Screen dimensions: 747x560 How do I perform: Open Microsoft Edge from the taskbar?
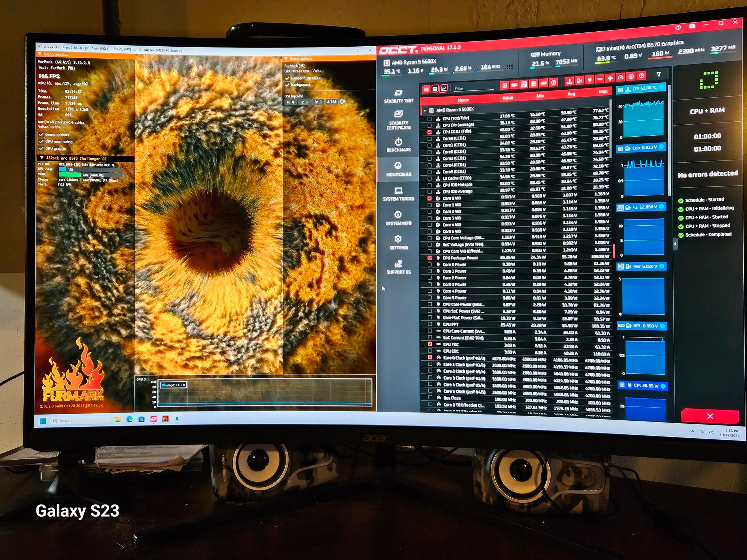(x=129, y=420)
